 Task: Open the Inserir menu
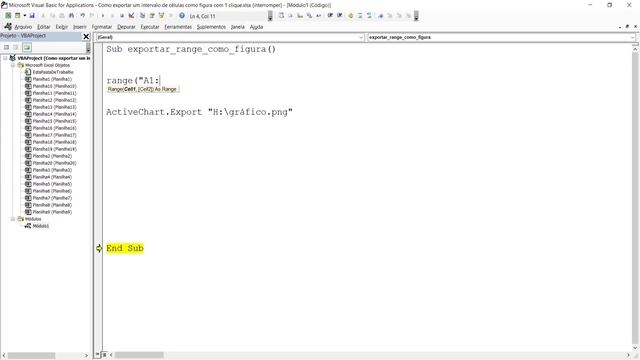[80, 27]
